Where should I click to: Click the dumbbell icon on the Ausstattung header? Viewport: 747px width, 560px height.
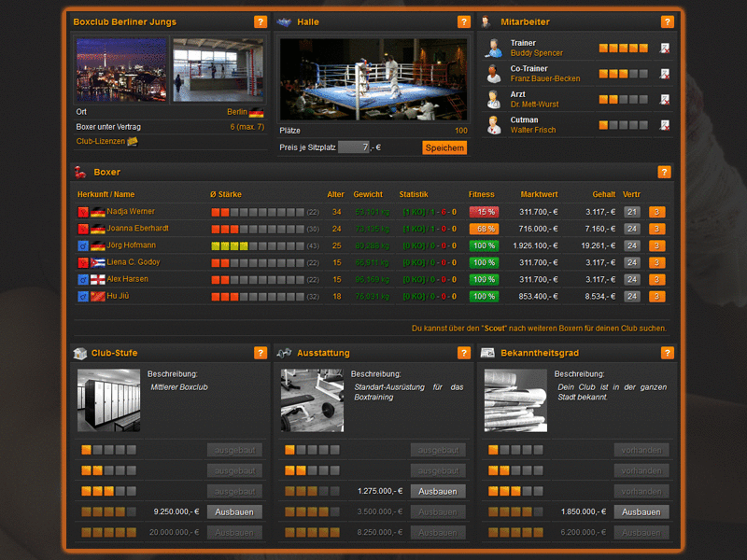[287, 353]
